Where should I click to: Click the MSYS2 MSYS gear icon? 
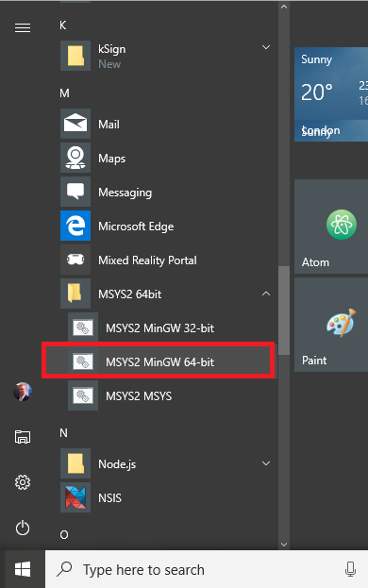pos(83,395)
